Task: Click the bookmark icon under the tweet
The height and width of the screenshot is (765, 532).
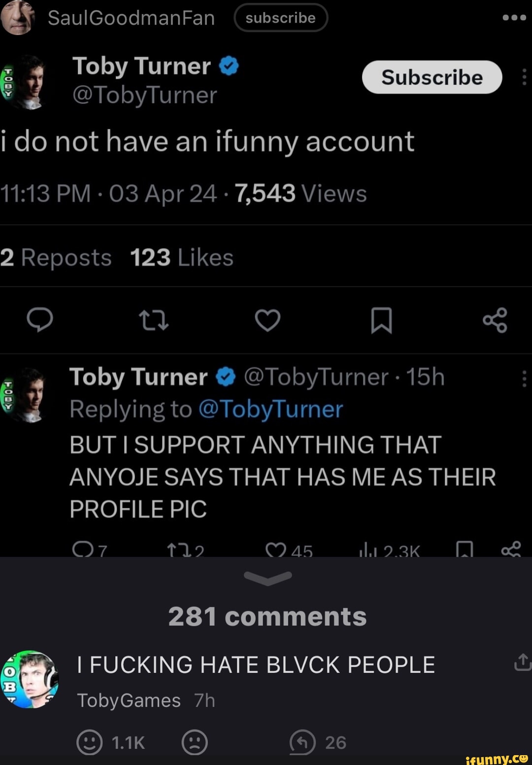Action: pos(380,320)
